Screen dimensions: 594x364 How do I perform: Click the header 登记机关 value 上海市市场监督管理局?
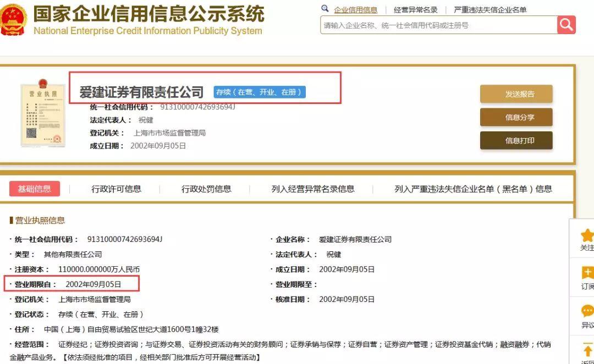tap(169, 133)
